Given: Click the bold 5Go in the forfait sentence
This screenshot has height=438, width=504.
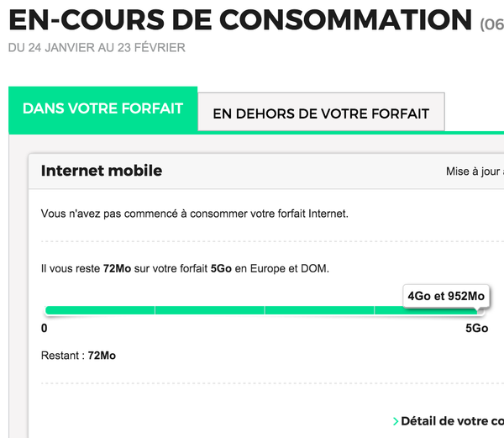Looking at the screenshot, I should click(221, 269).
